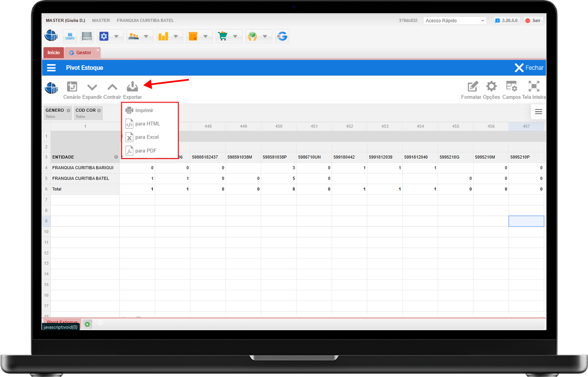Select para Excel export option
Screen dimensions: 588x377
point(147,137)
